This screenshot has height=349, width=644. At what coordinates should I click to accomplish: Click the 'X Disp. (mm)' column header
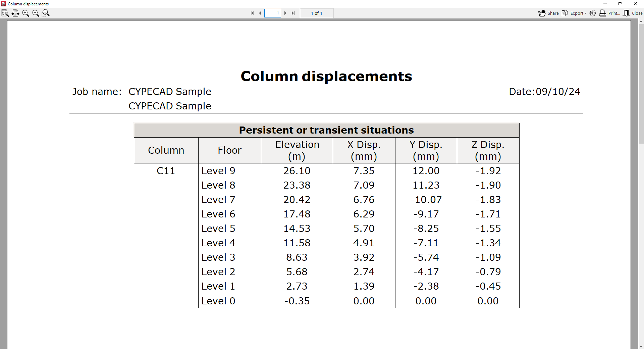(364, 150)
